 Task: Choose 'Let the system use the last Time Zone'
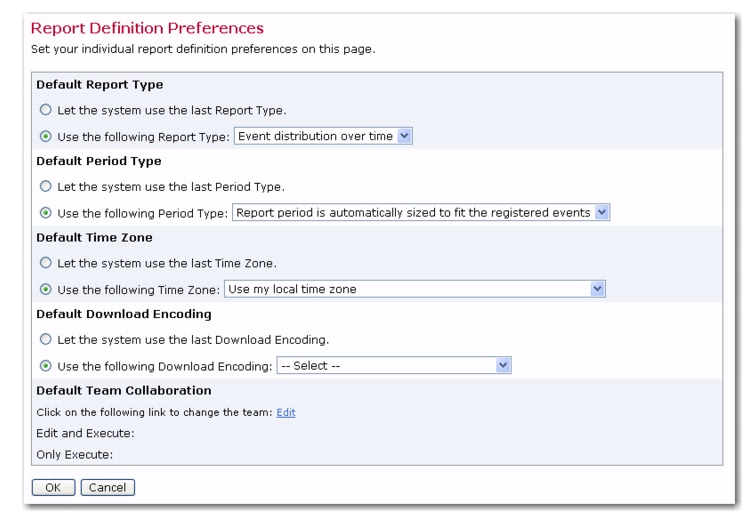pos(46,263)
